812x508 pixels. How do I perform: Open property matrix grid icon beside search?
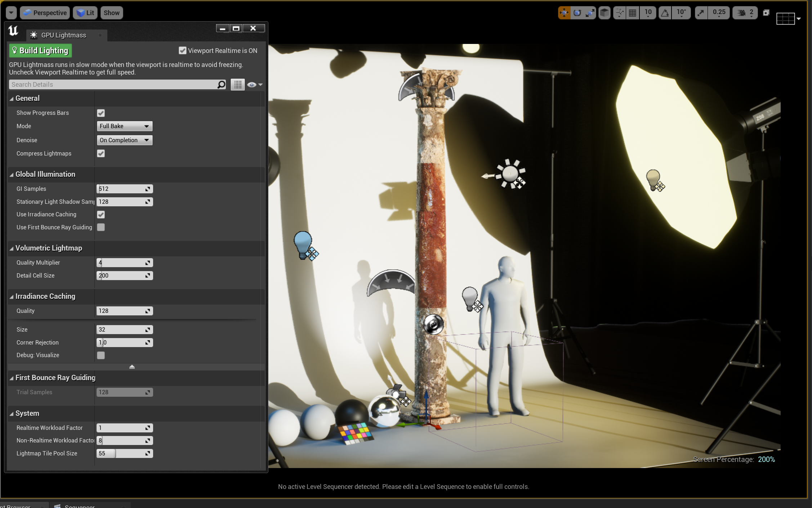coord(237,85)
